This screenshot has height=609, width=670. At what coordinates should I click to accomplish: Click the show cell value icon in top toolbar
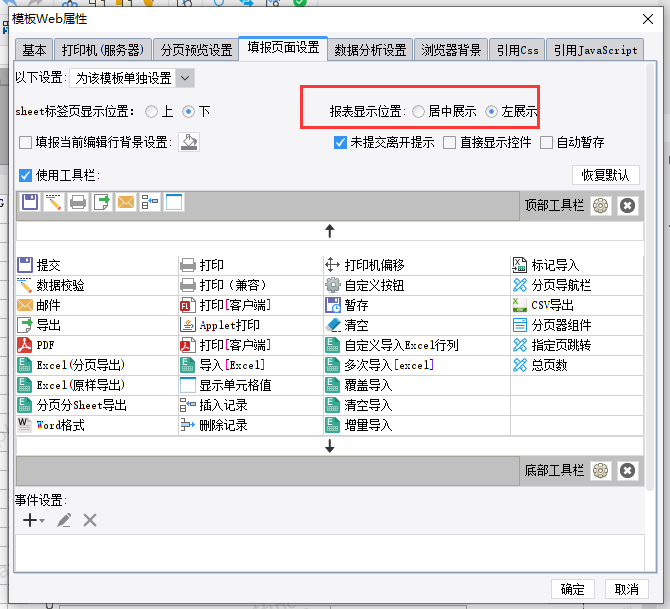click(x=174, y=202)
